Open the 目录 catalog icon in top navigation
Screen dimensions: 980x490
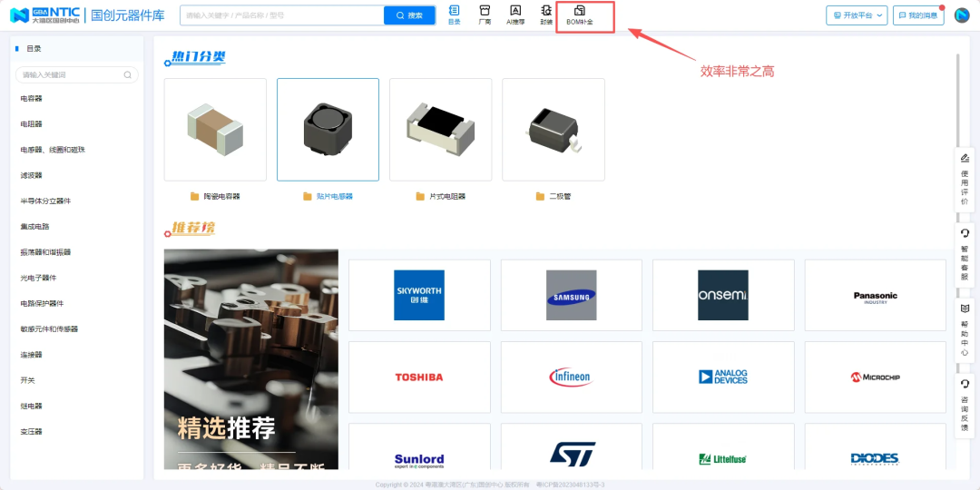pyautogui.click(x=454, y=15)
